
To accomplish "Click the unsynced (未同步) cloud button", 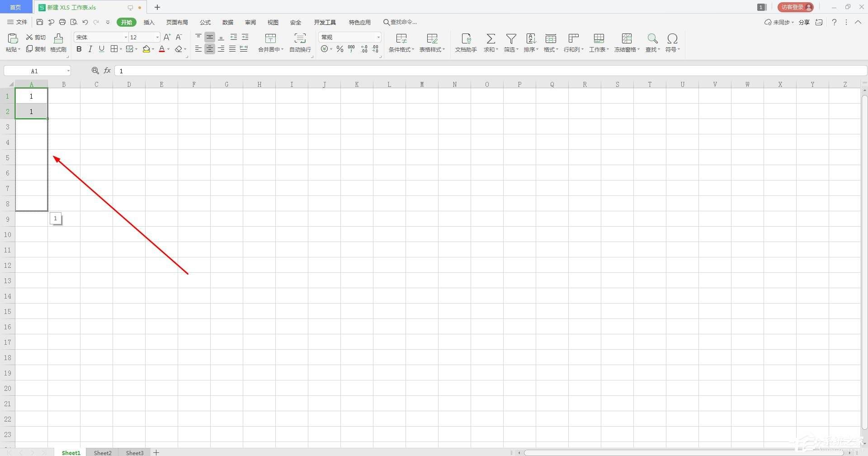I will pos(778,22).
